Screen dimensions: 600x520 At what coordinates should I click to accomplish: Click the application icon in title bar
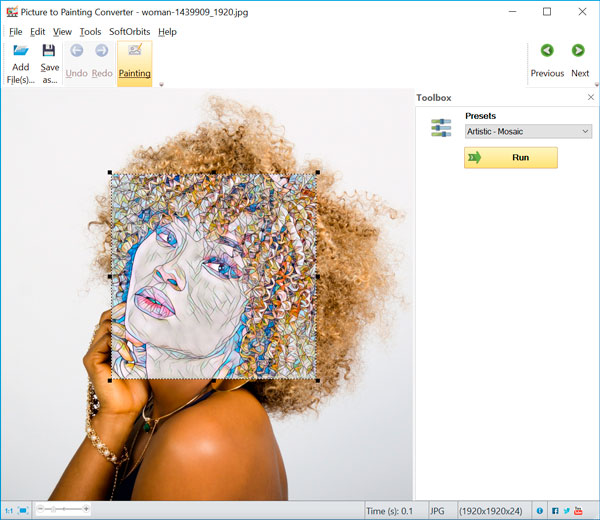12,12
